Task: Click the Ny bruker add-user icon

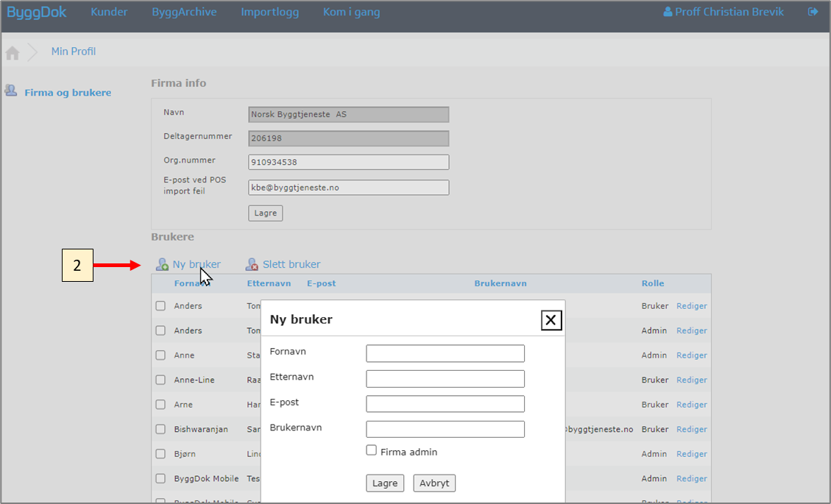Action: coord(162,265)
